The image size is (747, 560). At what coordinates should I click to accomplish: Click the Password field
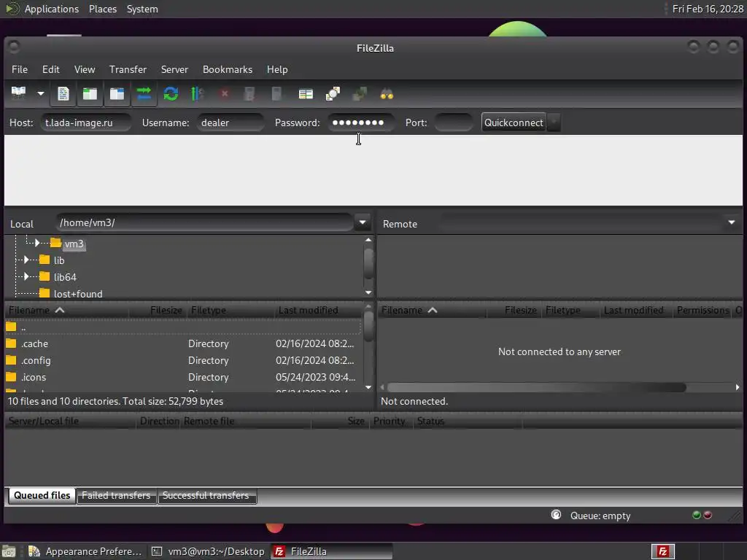click(x=360, y=122)
